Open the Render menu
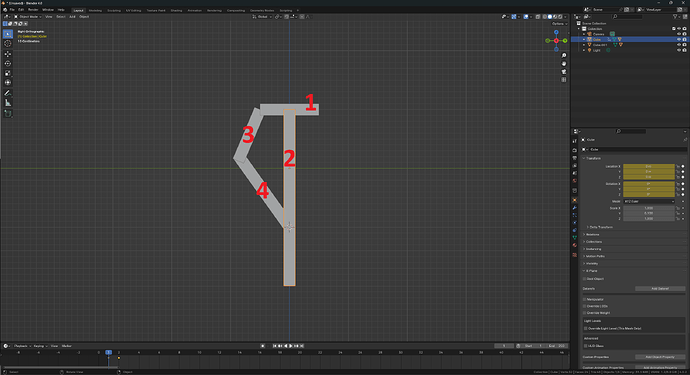This screenshot has height=375, width=690. tap(33, 10)
